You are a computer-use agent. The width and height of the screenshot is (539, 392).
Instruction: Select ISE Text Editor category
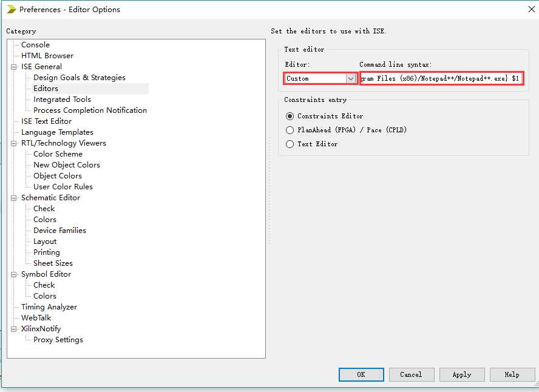[46, 121]
